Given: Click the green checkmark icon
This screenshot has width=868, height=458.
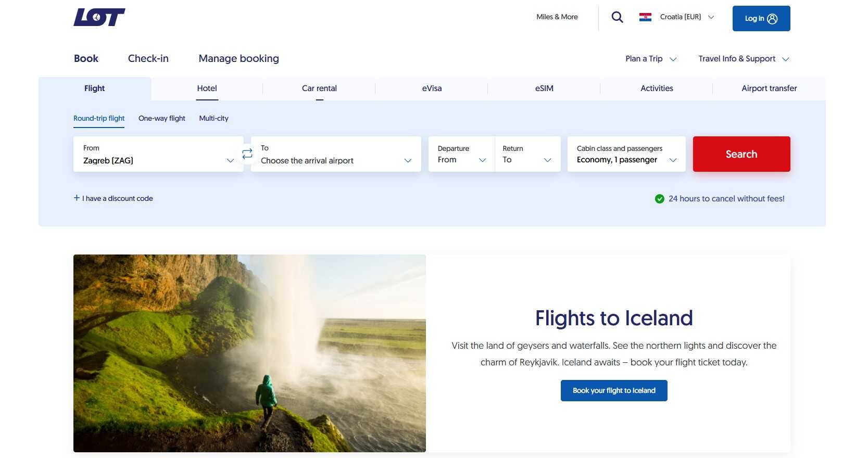Looking at the screenshot, I should point(659,198).
